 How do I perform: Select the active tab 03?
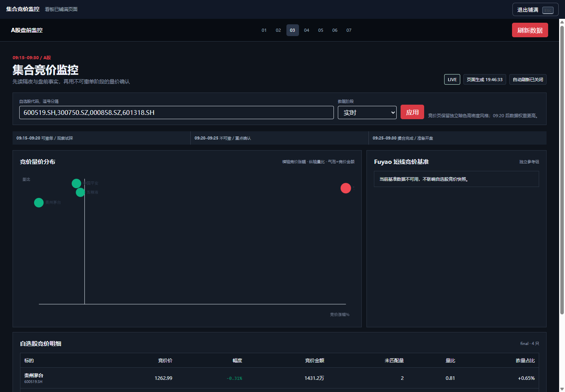[x=292, y=30]
